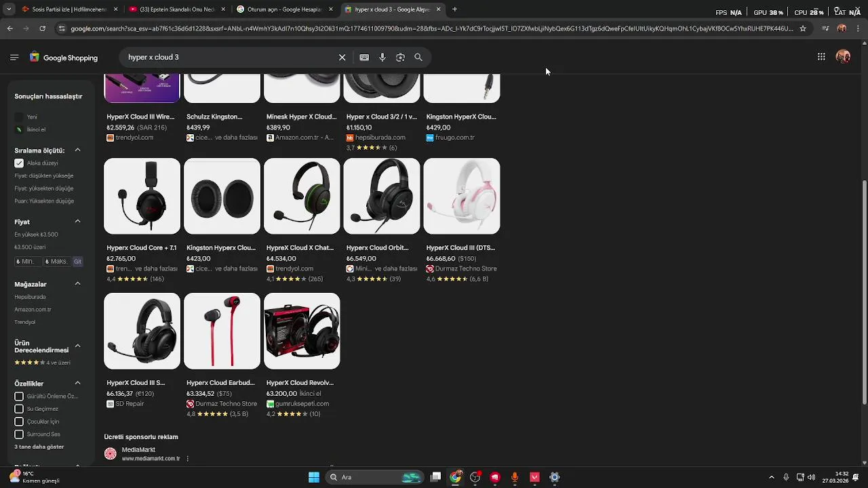868x488 pixels.
Task: Start voice search with the microphone icon
Action: 382,58
